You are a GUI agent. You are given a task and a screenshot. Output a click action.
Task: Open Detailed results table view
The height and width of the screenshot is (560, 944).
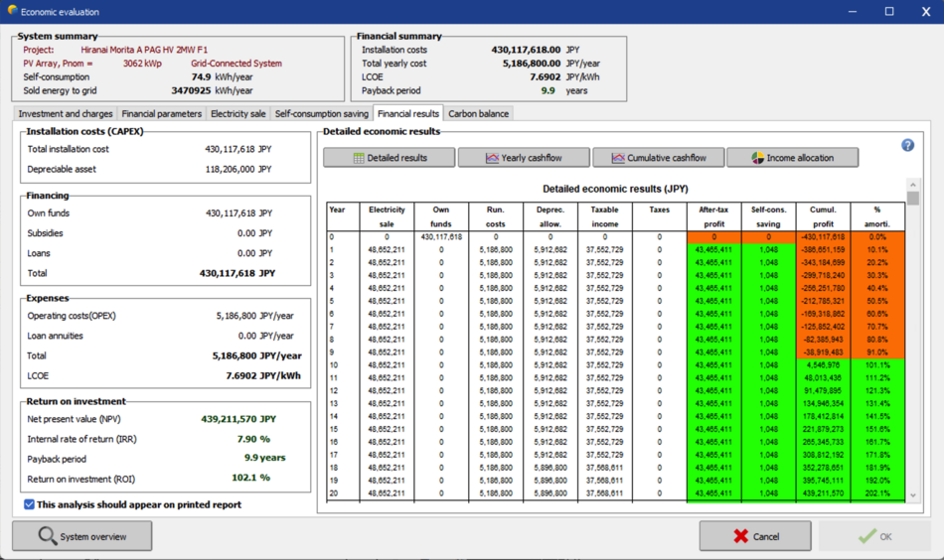click(390, 158)
